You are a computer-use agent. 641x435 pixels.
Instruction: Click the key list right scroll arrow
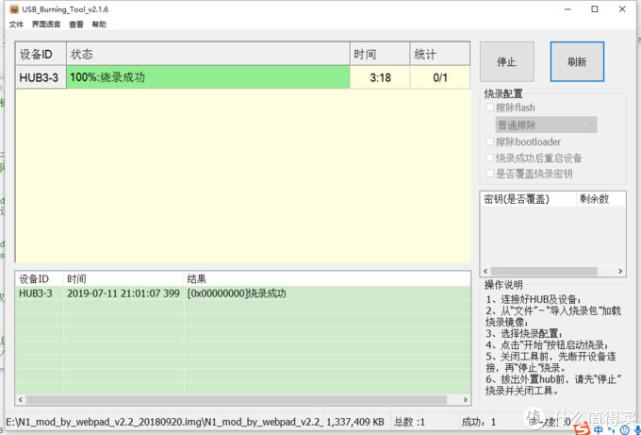click(620, 271)
